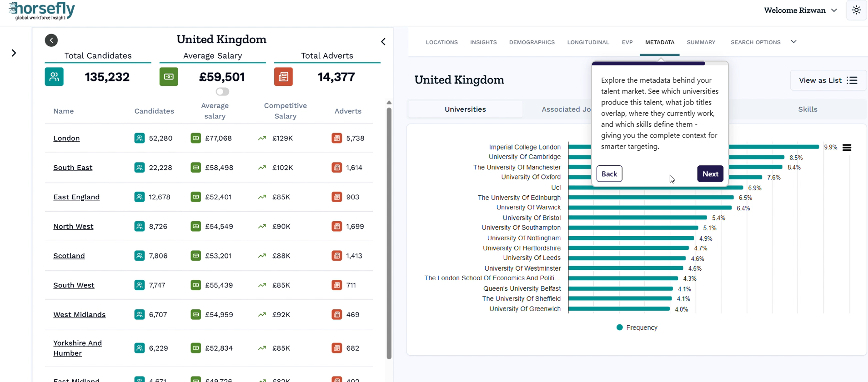
Task: Toggle the light/dark theme sun icon
Action: [x=857, y=10]
